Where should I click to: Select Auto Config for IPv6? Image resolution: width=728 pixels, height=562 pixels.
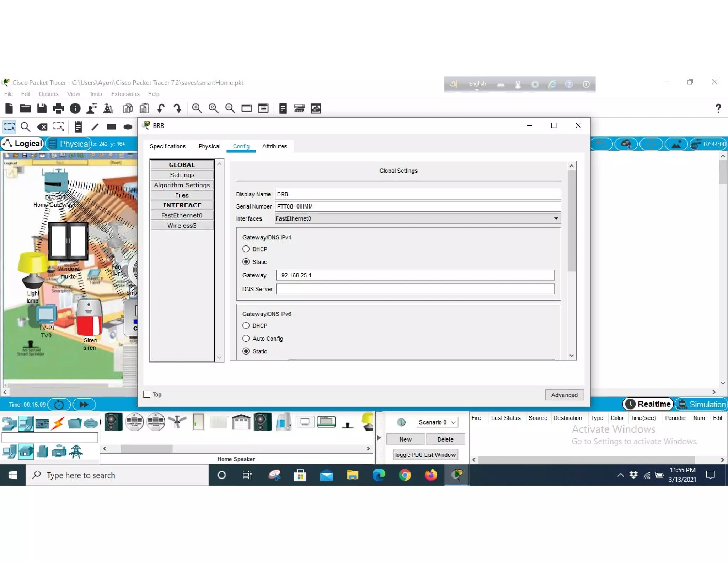(x=246, y=339)
